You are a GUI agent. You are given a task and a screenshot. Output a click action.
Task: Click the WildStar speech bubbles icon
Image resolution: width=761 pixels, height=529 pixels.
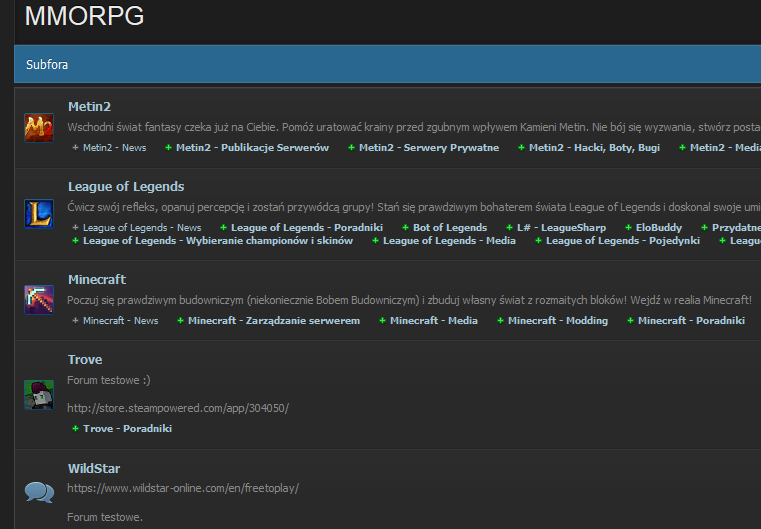[x=39, y=492]
